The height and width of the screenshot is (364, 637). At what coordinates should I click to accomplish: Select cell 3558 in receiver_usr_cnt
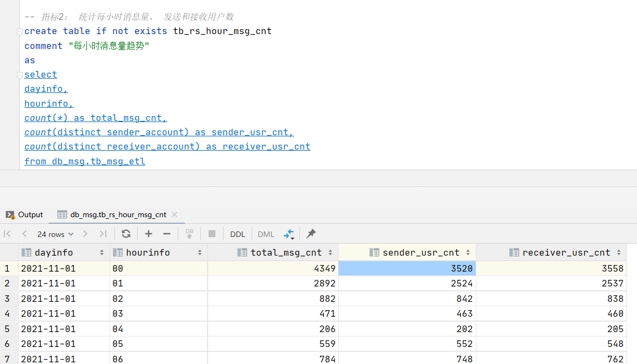(551, 268)
